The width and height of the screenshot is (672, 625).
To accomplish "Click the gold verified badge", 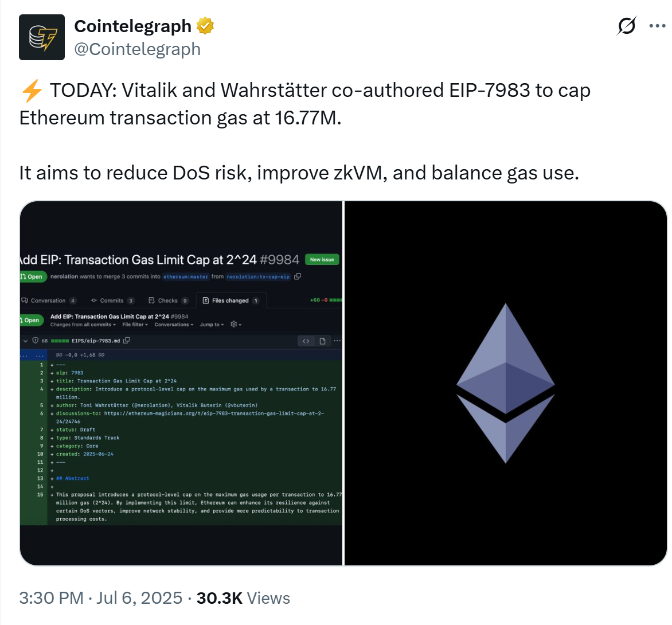I will (x=205, y=26).
